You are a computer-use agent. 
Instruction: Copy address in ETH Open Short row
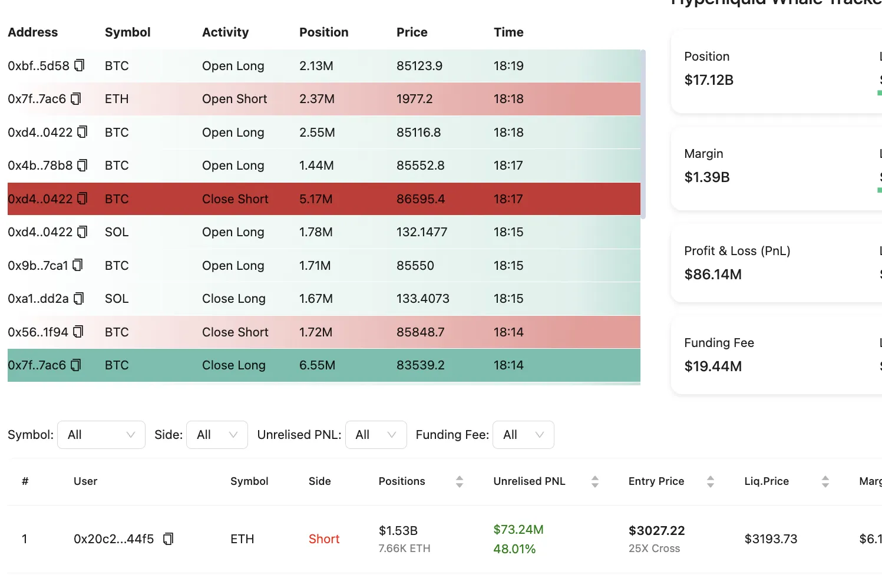pos(76,99)
